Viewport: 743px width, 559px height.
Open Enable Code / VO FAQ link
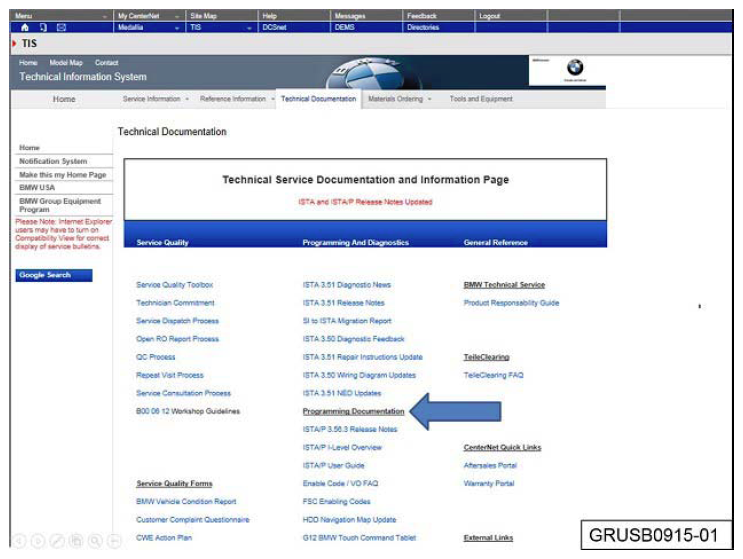pyautogui.click(x=340, y=483)
